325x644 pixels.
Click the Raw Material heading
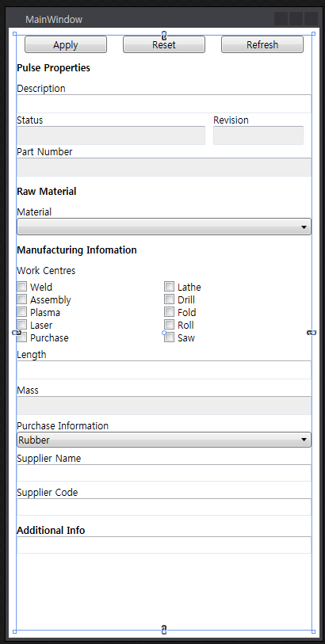(47, 192)
